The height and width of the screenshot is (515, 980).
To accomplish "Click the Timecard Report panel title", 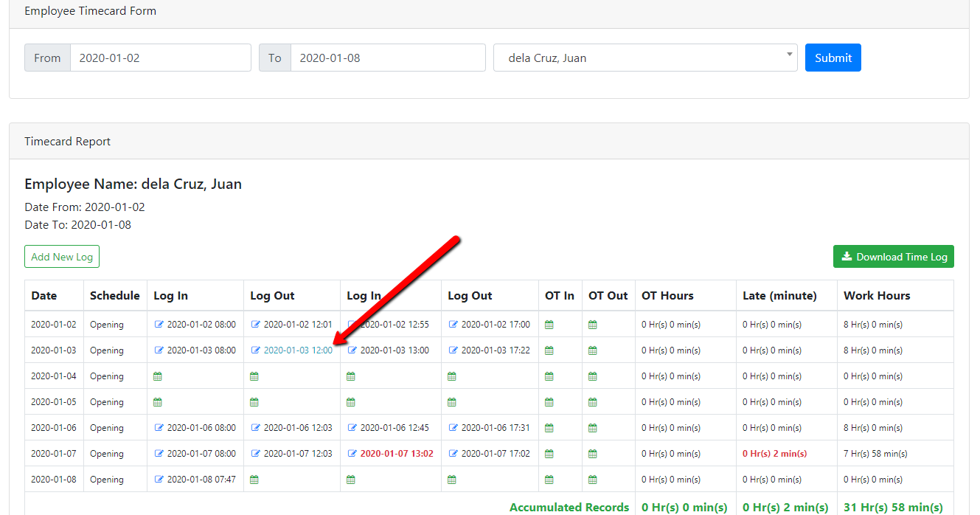I will pyautogui.click(x=68, y=141).
